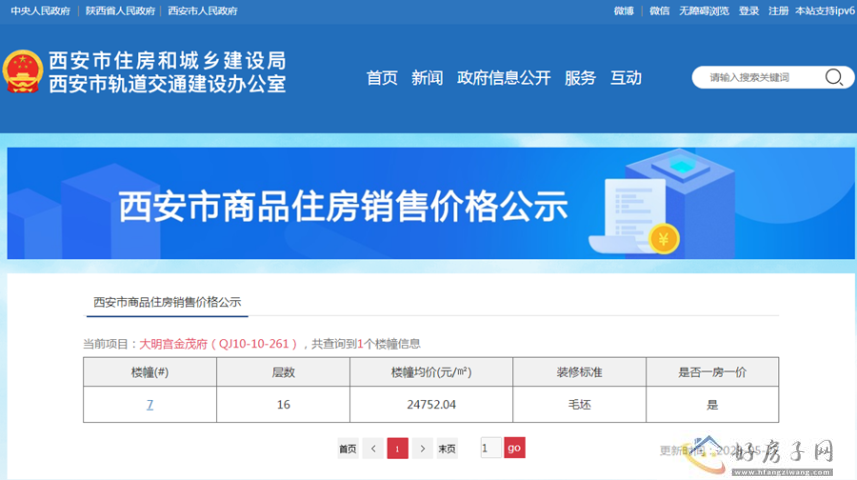Open the 微信 link
This screenshot has width=857, height=480.
click(x=659, y=11)
